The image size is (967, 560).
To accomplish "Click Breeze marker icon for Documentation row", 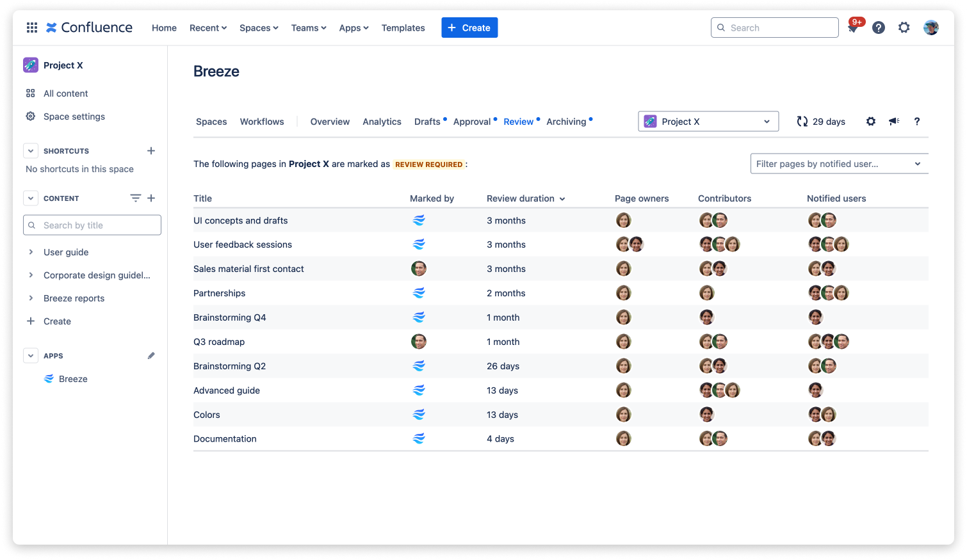I will pyautogui.click(x=419, y=439).
